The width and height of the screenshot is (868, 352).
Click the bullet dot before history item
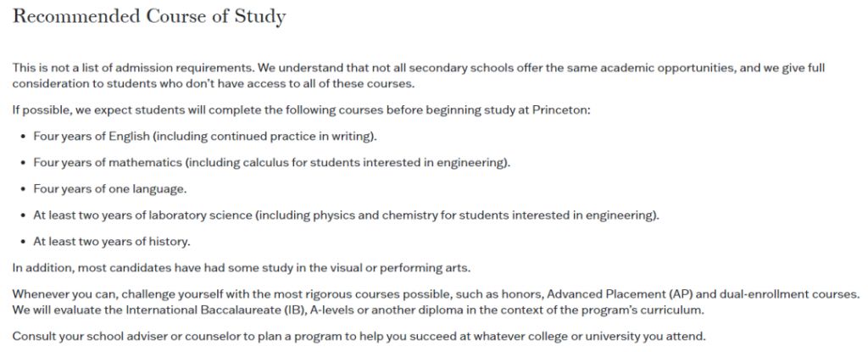coord(23,243)
